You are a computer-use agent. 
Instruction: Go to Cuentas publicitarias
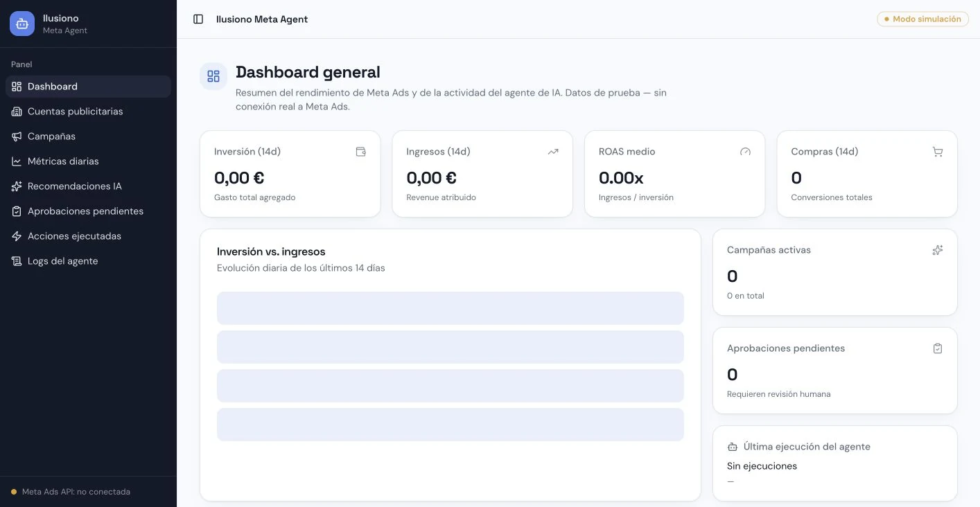point(88,112)
